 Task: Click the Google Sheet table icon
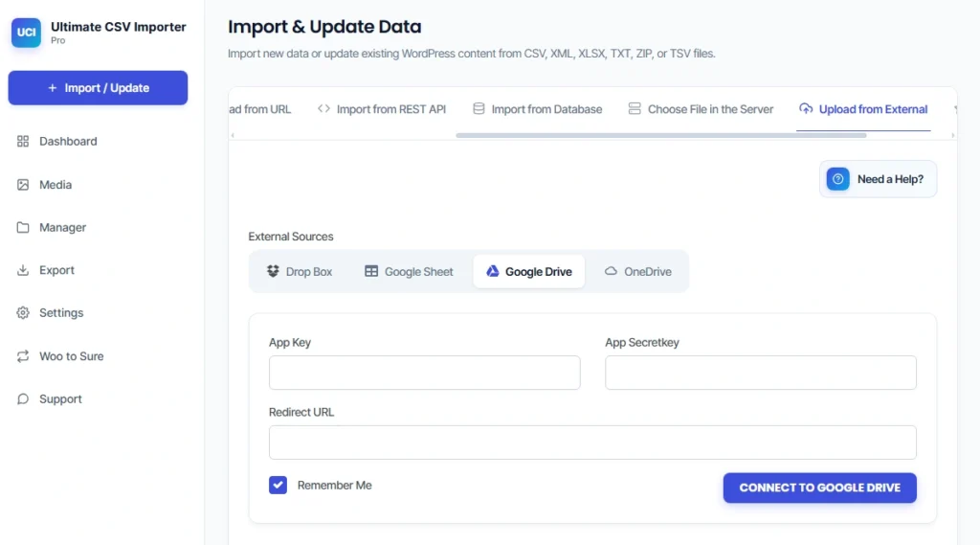(x=371, y=271)
